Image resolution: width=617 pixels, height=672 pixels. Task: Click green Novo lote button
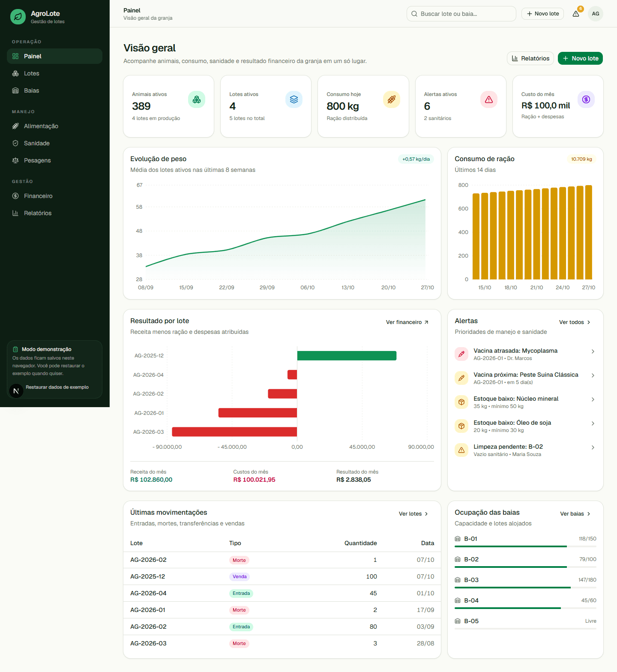pos(580,58)
